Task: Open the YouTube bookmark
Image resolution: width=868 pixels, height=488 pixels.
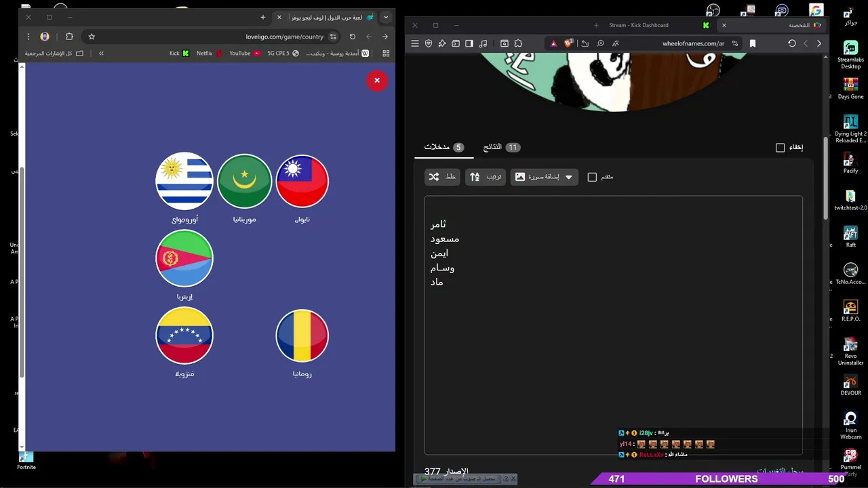Action: pyautogui.click(x=245, y=54)
